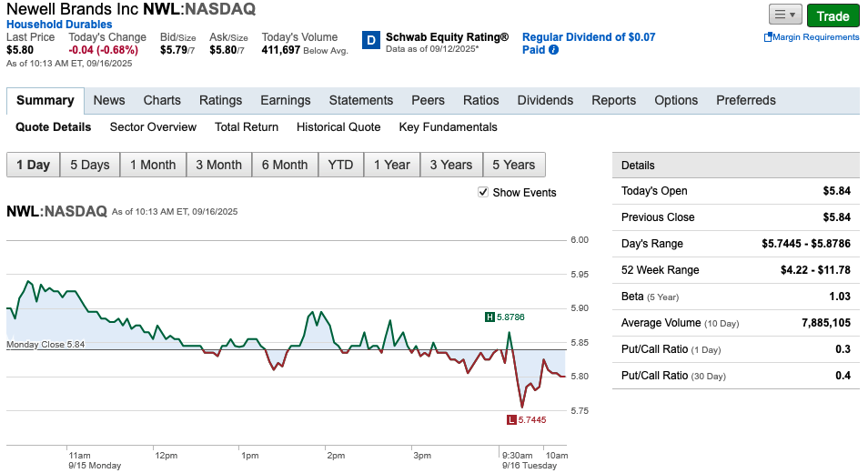This screenshot has width=868, height=473.
Task: Open the Dividends tab
Action: [545, 100]
